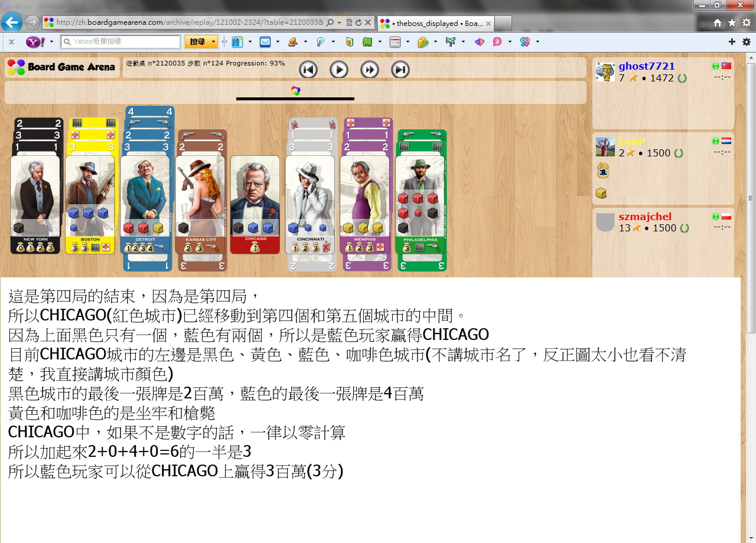Viewport: 756px width, 543px height.
Task: Jump to replay start with rewind button
Action: (308, 70)
